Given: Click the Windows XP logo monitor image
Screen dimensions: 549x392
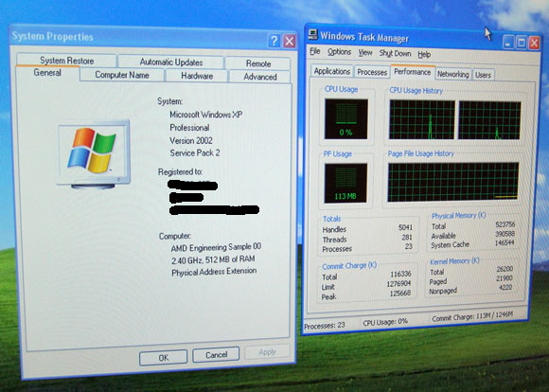Looking at the screenshot, I should 94,154.
